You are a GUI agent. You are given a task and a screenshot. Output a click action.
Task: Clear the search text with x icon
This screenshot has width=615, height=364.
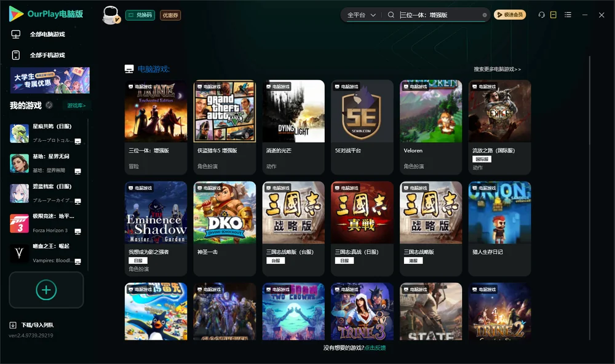click(485, 15)
